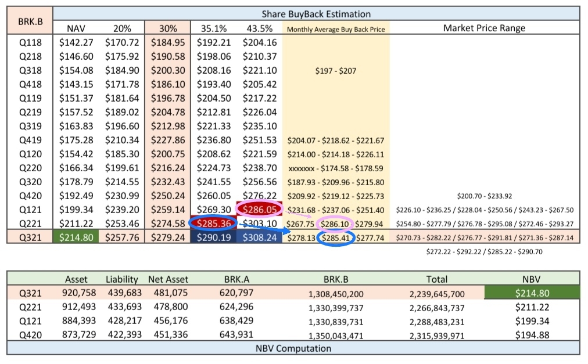
Task: Click the 'Asset' column header
Action: [x=76, y=279]
